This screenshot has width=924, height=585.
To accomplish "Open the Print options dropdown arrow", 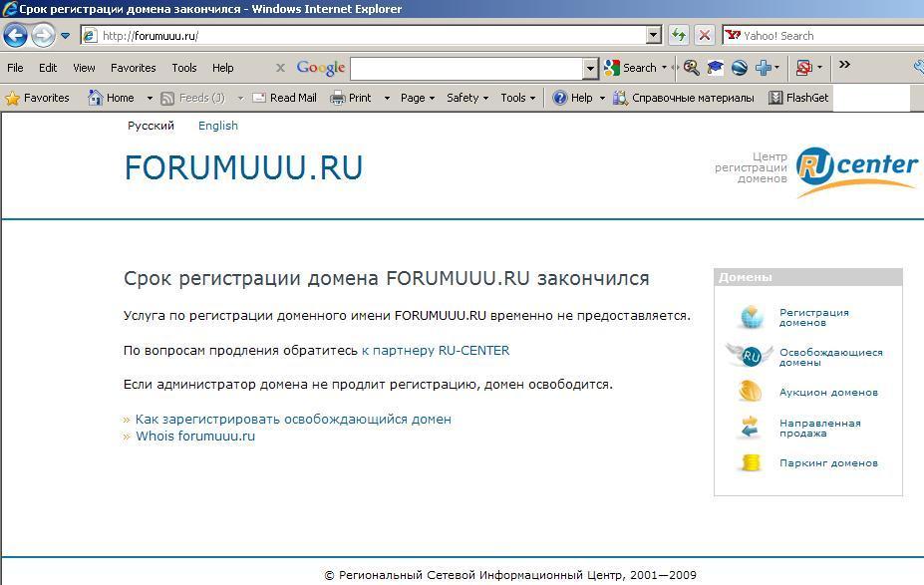I will point(387,99).
